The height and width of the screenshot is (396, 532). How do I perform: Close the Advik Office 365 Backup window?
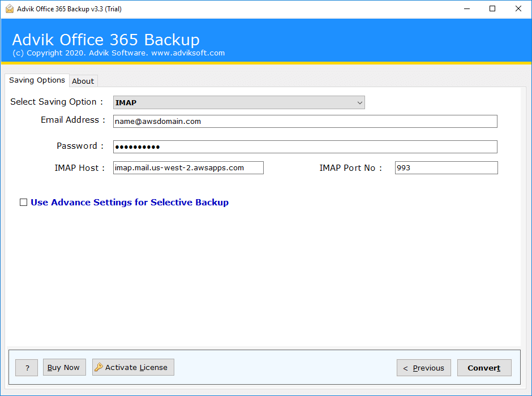pos(518,9)
